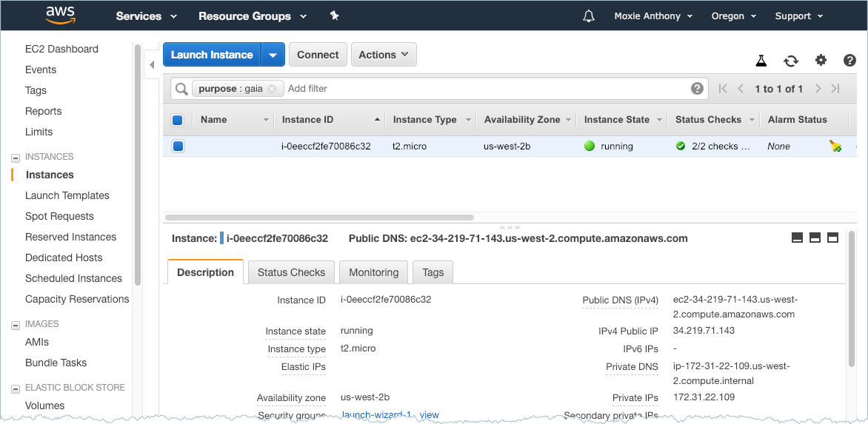The width and height of the screenshot is (868, 424).
Task: Click the pane resize handle dots
Action: click(510, 226)
